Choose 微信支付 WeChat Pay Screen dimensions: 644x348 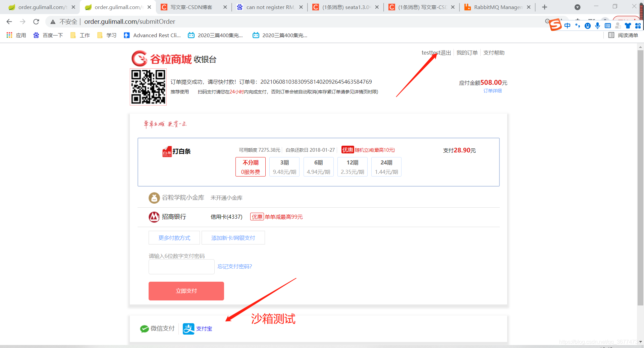(157, 329)
